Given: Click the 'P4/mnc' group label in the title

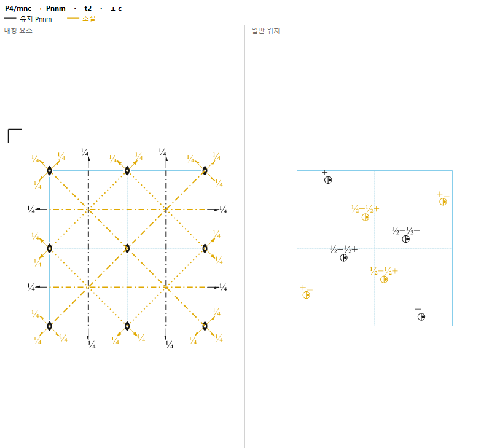Looking at the screenshot, I should (18, 9).
